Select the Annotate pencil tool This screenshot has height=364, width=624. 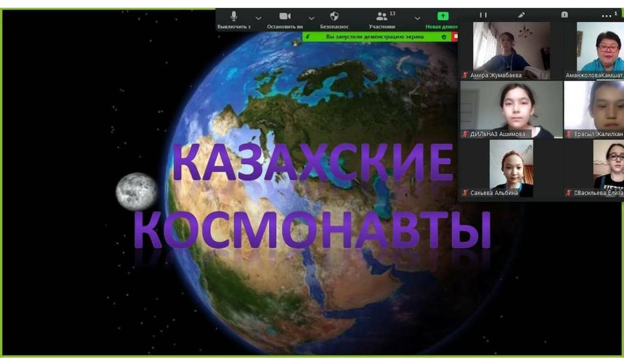click(522, 15)
